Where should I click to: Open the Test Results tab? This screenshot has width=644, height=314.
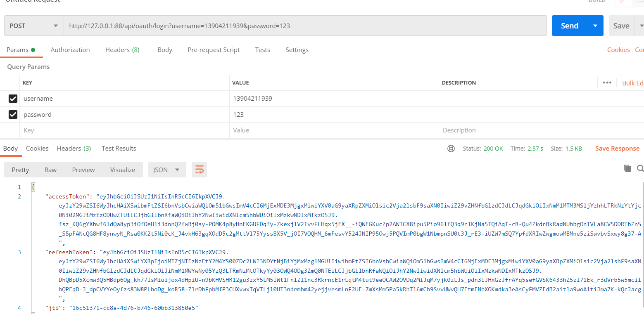[119, 148]
